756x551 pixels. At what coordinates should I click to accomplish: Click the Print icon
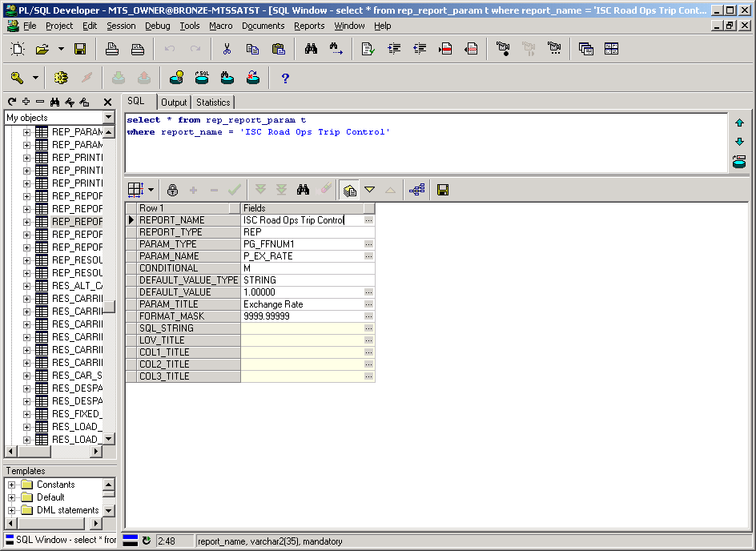pyautogui.click(x=112, y=49)
